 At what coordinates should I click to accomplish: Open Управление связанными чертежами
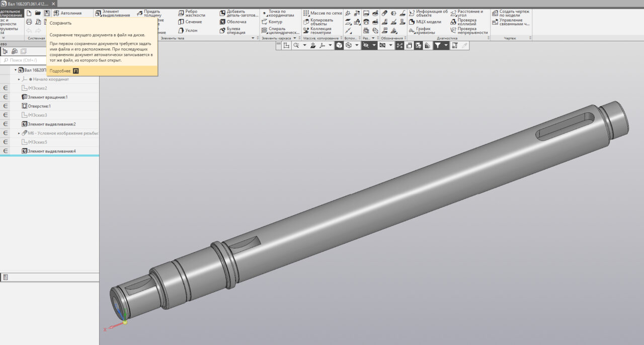(x=511, y=22)
